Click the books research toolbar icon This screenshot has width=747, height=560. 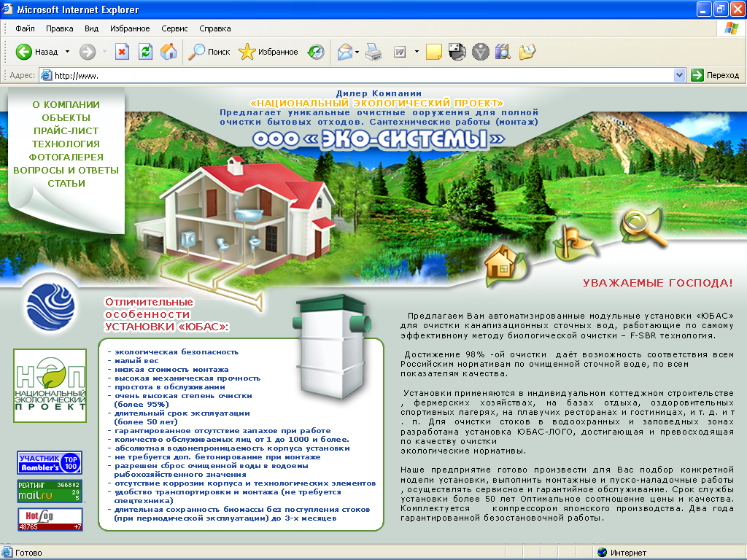503,52
